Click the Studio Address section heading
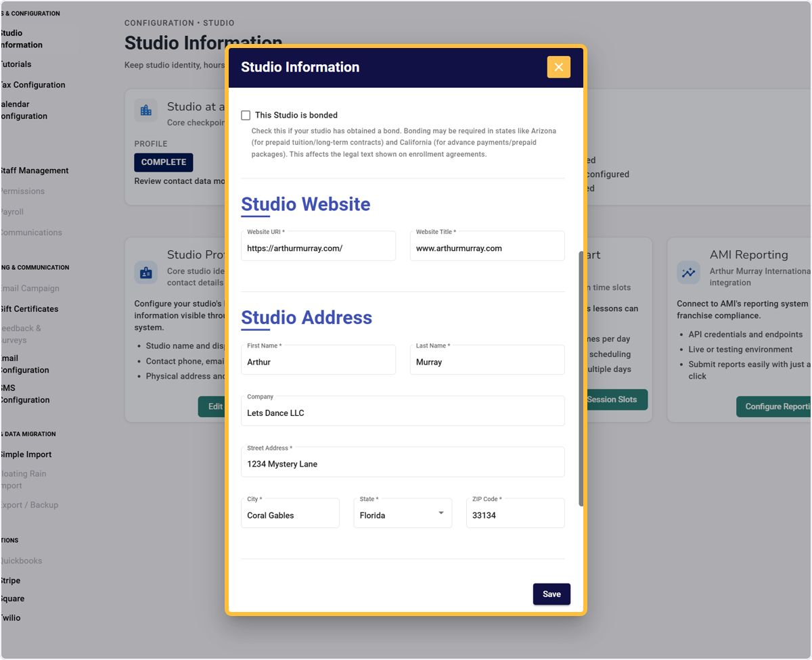This screenshot has width=812, height=660. (x=307, y=318)
